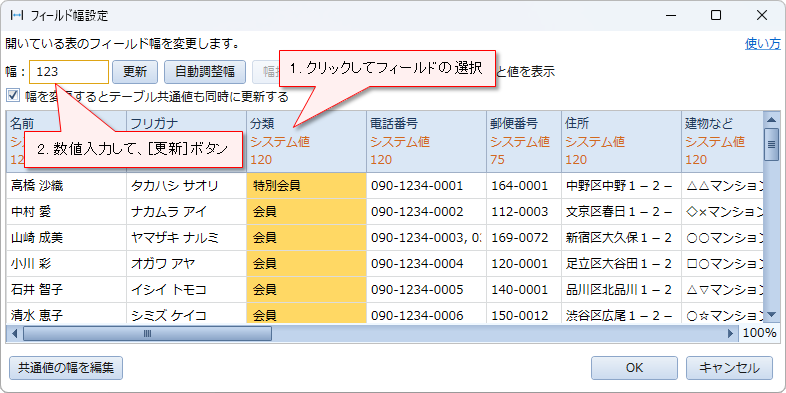
Task: Click the フィールド幅設定 title bar icon
Action: [x=17, y=16]
